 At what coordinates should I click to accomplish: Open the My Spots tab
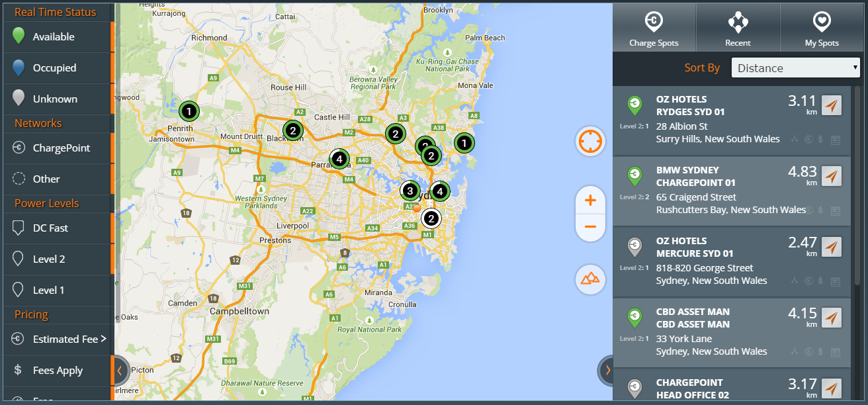(822, 28)
